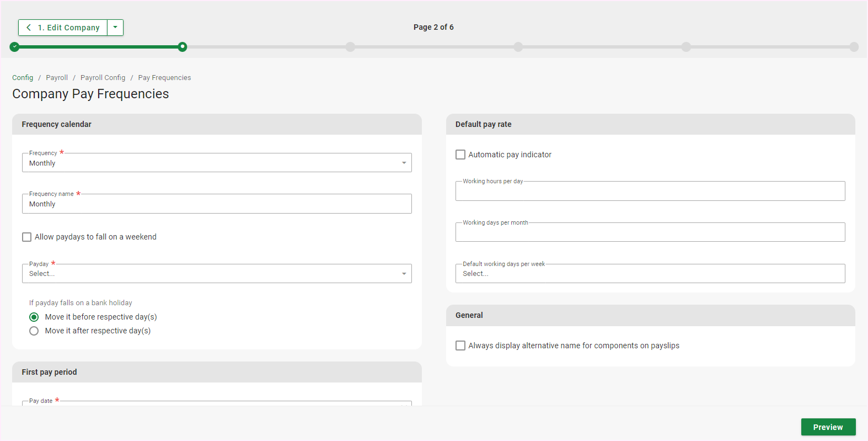The width and height of the screenshot is (868, 441).
Task: Select the fourth progress step dot
Action: pyautogui.click(x=518, y=47)
